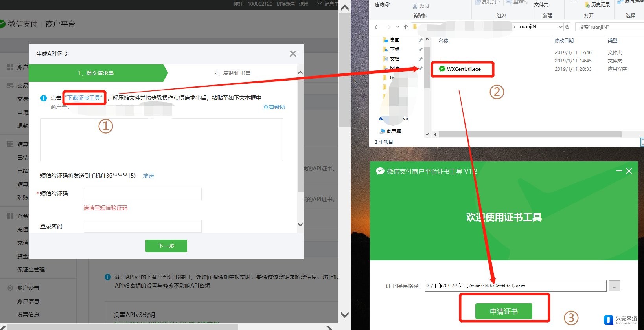Click the browser page scroll-up arrow

tap(345, 8)
